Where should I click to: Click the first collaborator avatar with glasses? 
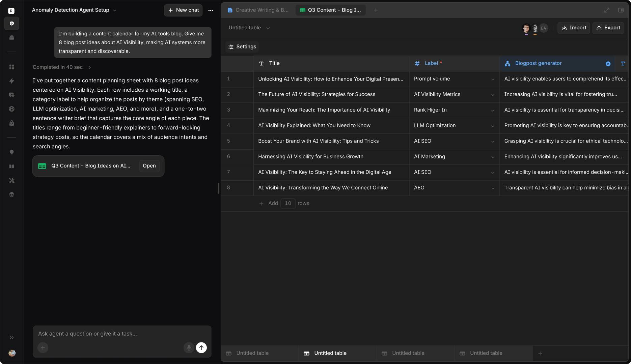(526, 28)
